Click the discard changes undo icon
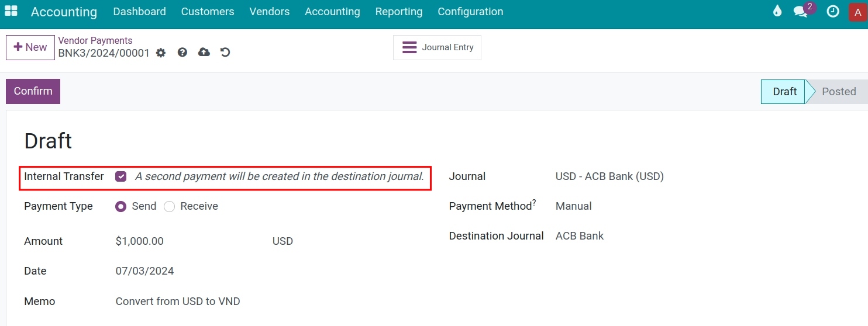Screen dimensions: 868x326 tap(225, 53)
